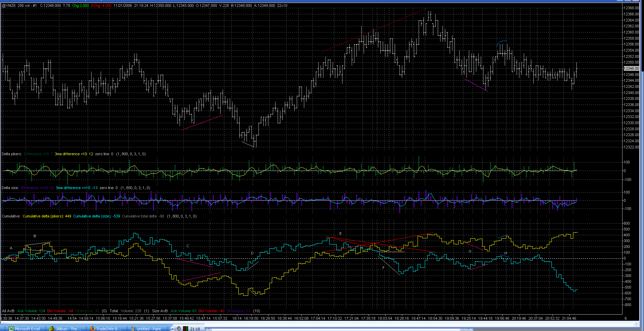Select the Delta pikers indicator label

click(12, 154)
